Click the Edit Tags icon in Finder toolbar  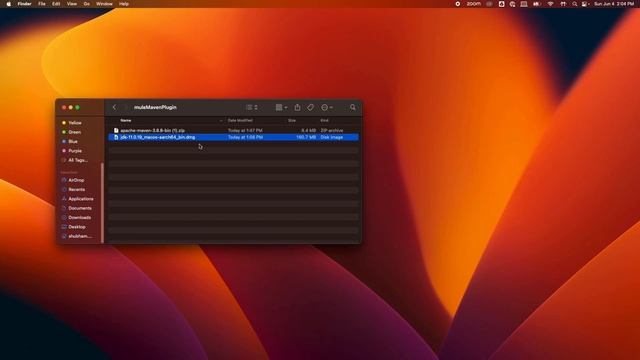tap(311, 107)
